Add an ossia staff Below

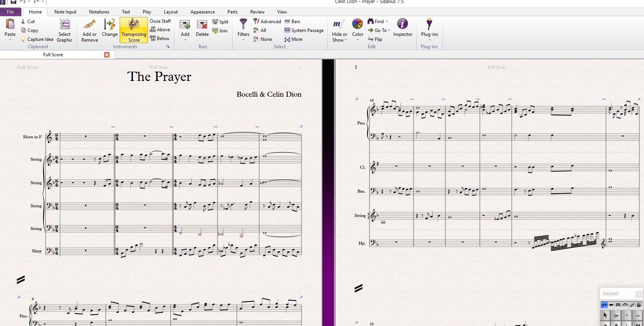[160, 39]
